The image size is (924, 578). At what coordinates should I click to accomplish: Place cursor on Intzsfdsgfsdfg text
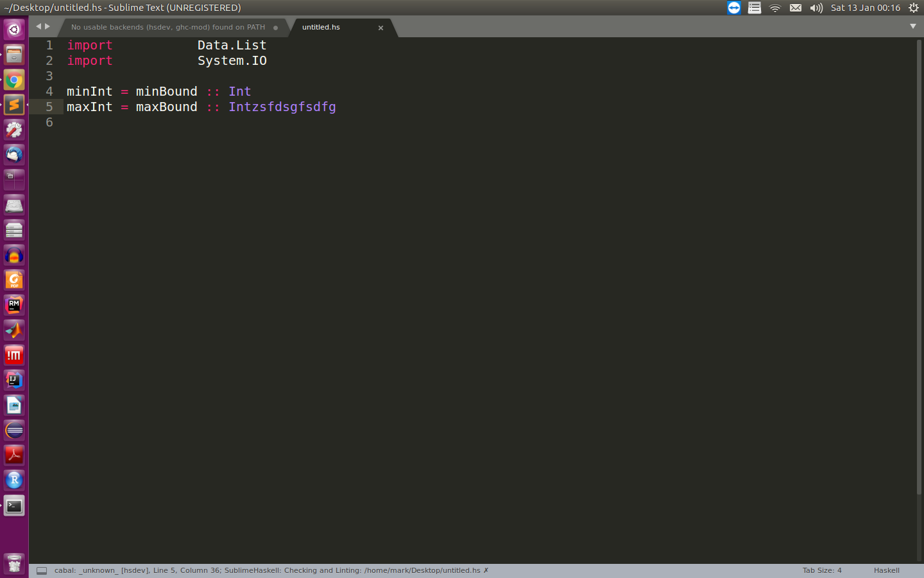(x=282, y=107)
